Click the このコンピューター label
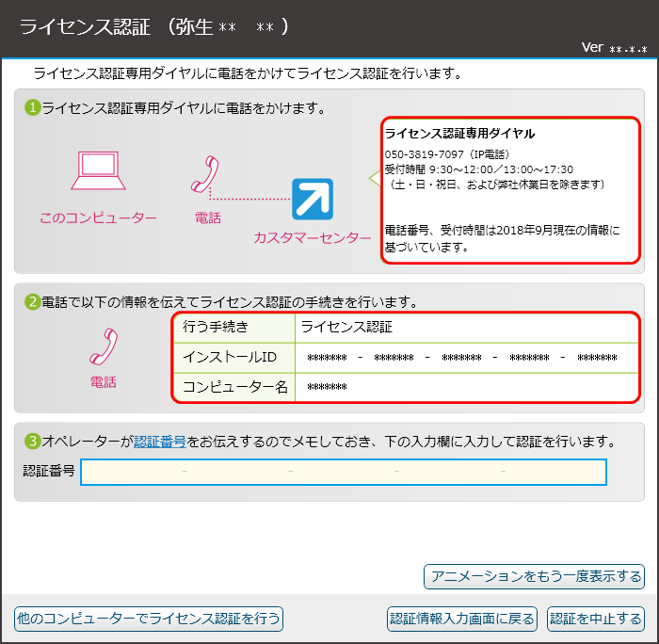The width and height of the screenshot is (659, 644). pos(99,217)
